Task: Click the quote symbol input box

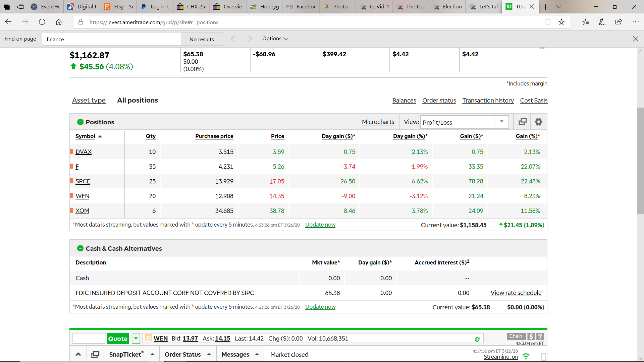Action: (89, 339)
